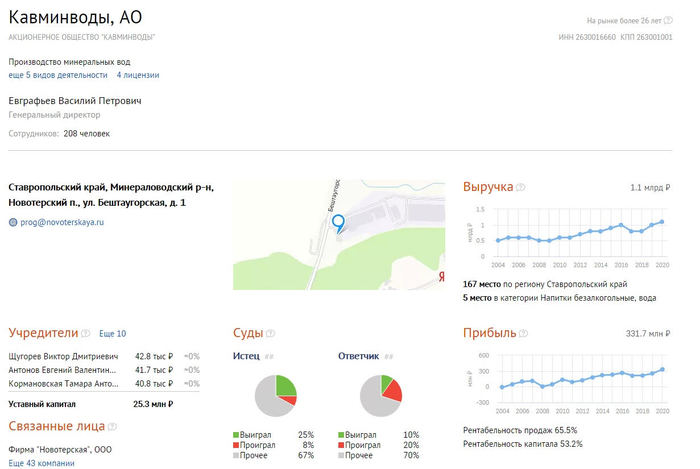The width and height of the screenshot is (700, 469).
Task: Click '5 место' category ranking text
Action: (477, 298)
